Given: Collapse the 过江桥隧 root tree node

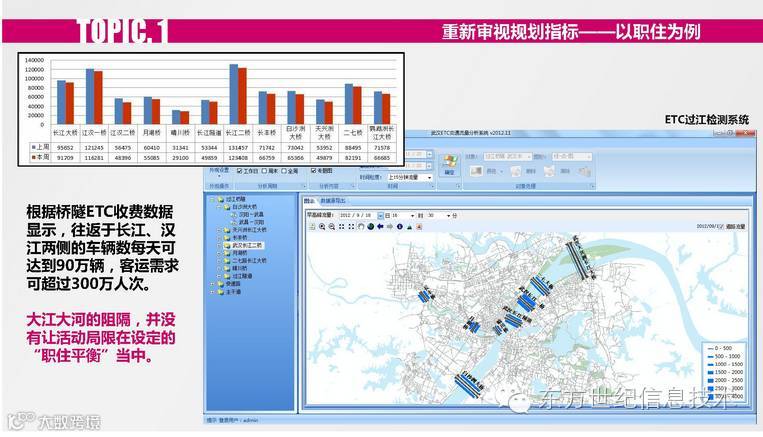Looking at the screenshot, I should tap(213, 199).
